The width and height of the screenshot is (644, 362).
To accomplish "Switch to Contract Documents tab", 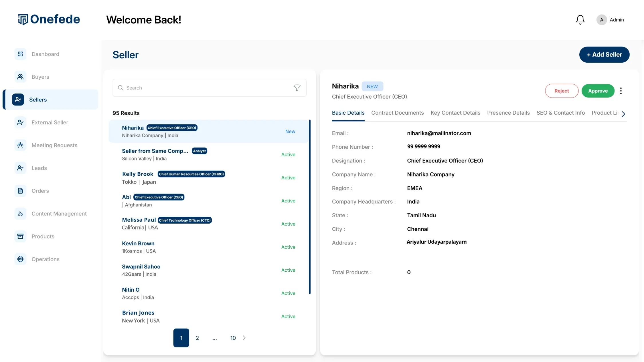I will [397, 113].
